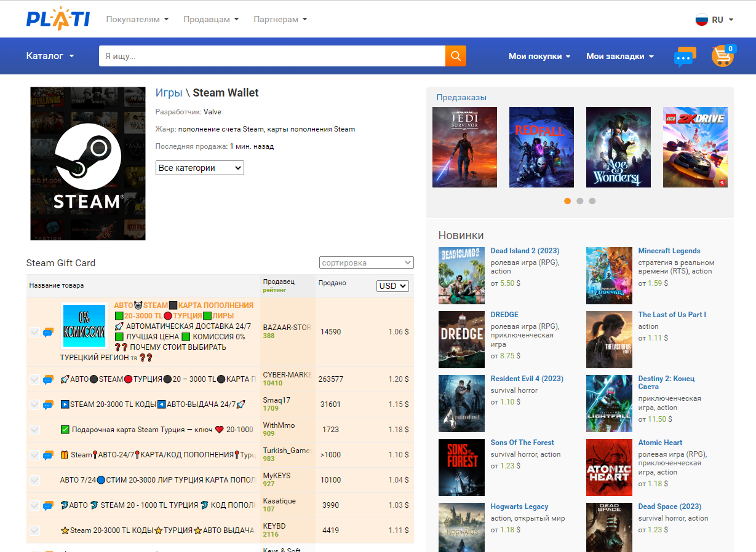This screenshot has height=552, width=756.
Task: Expand the Мои покупки dropdown
Action: coord(539,57)
